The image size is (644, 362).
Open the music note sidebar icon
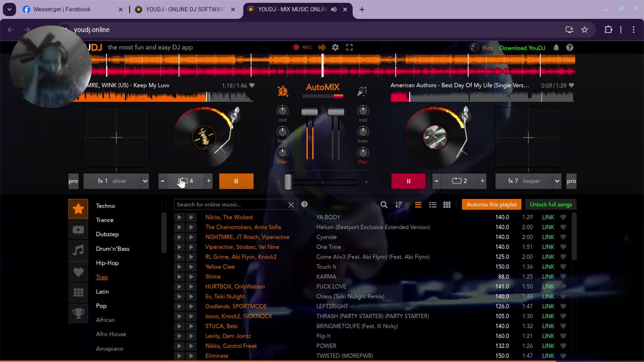[78, 250]
